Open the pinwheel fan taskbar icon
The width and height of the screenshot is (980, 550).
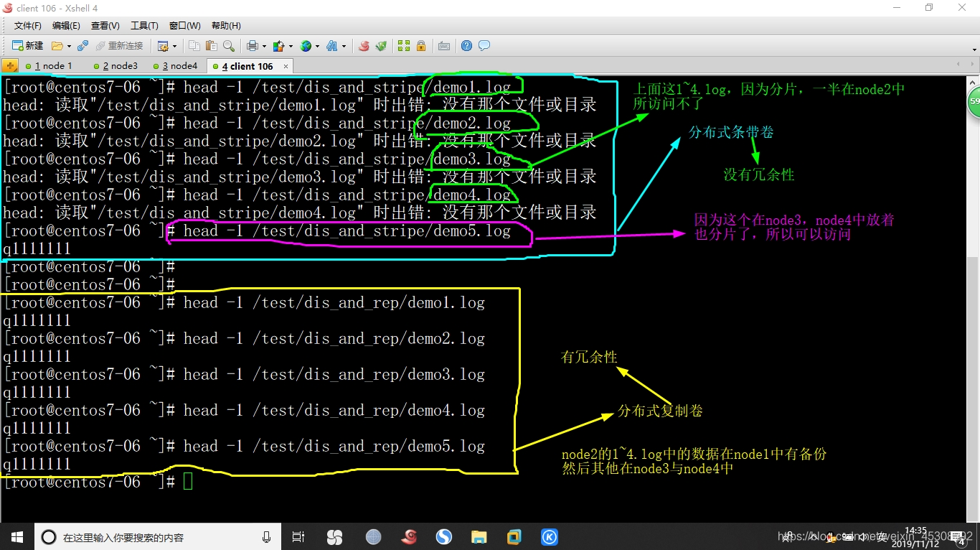tap(334, 536)
